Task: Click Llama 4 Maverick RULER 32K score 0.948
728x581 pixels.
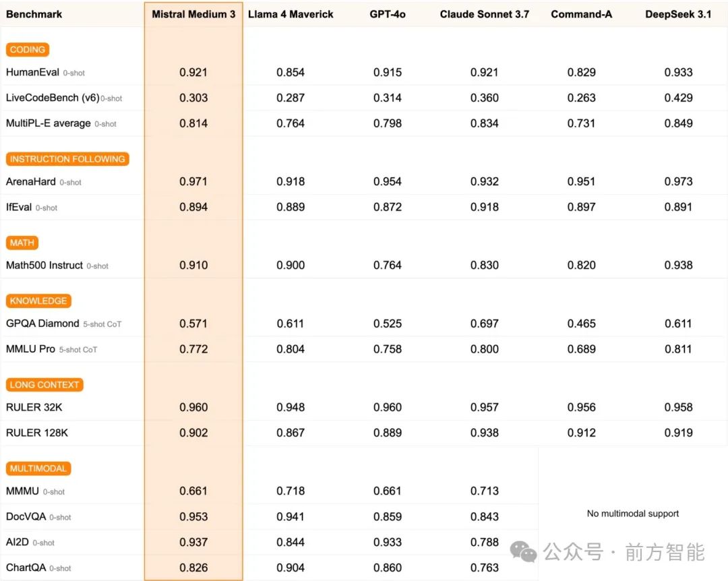Action: click(x=291, y=407)
